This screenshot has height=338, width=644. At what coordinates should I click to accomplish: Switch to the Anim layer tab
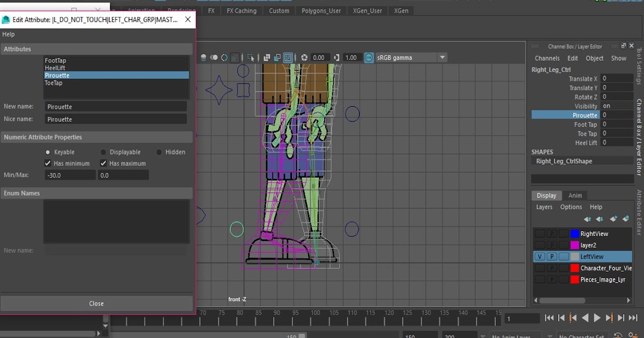(575, 196)
